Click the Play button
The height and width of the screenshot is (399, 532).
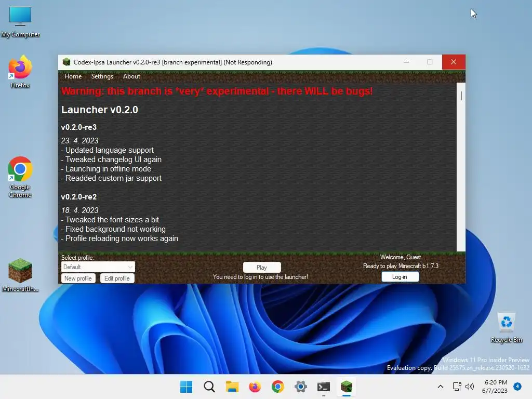pyautogui.click(x=262, y=268)
